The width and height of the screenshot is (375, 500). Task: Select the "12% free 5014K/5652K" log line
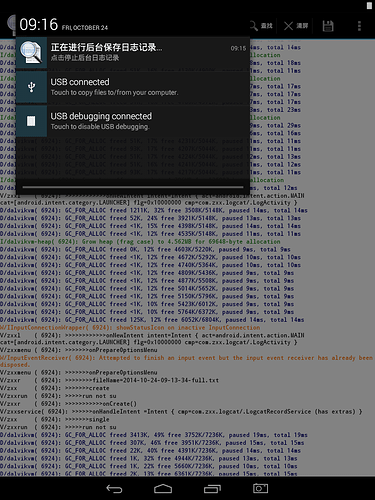[147, 289]
